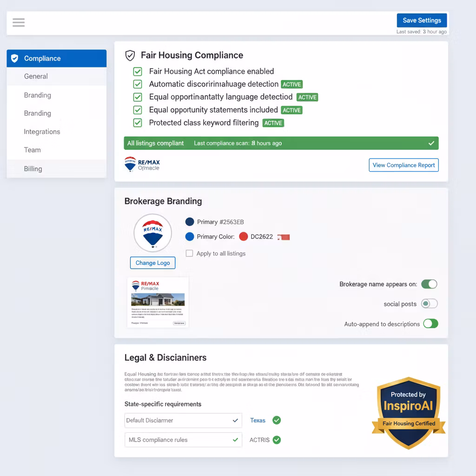Click the checkmark in the green compliance banner
Viewport: 476px width, 476px height.
[x=431, y=143]
